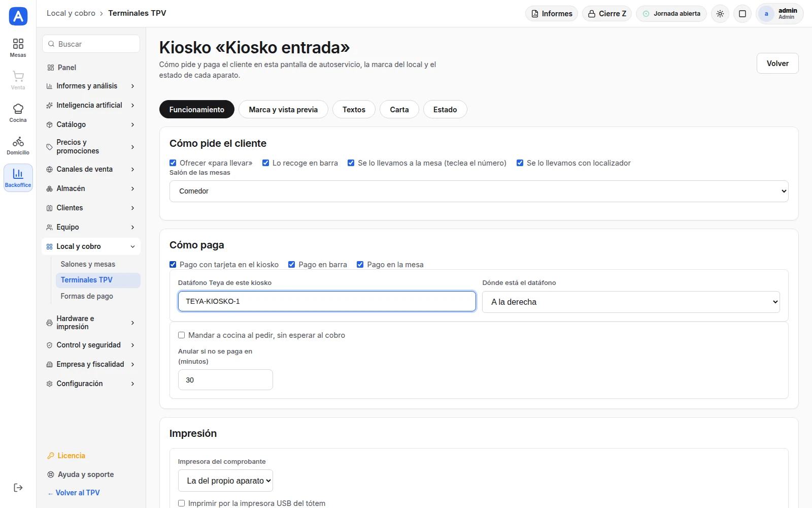This screenshot has height=508, width=812.
Task: Open the Salón de las mesas Comedor dropdown
Action: point(479,191)
